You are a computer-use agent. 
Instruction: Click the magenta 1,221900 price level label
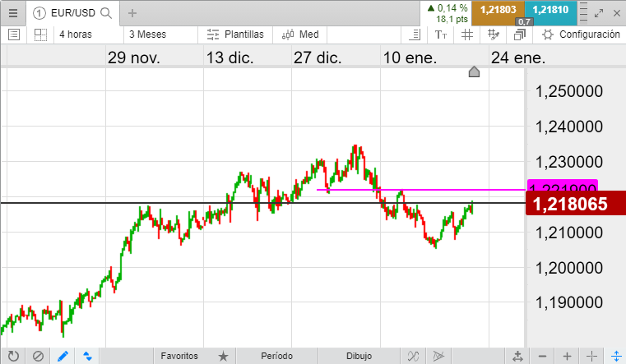tap(562, 187)
